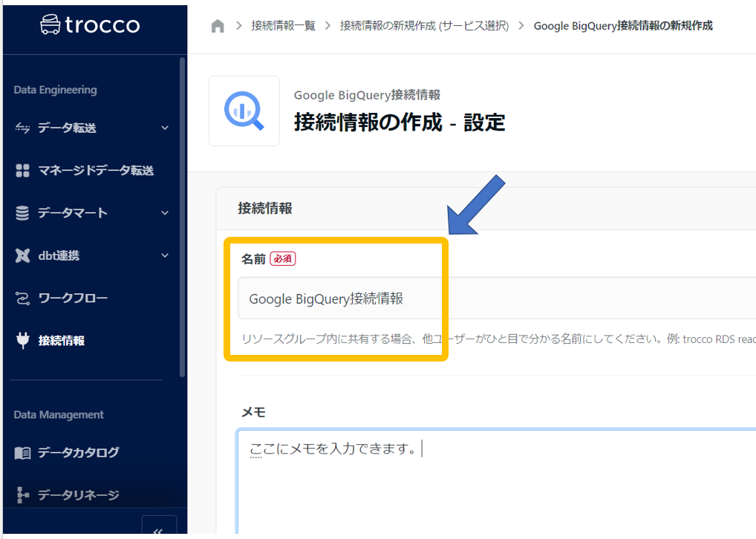Expand the dbt連携 chevron

165,255
